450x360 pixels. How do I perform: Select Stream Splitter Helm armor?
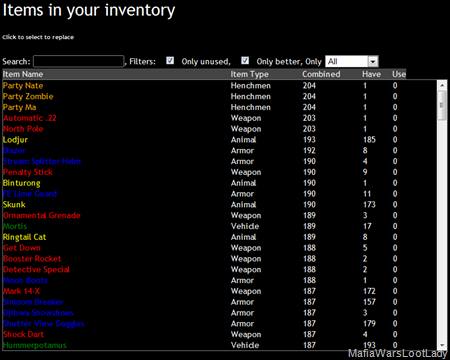click(42, 161)
